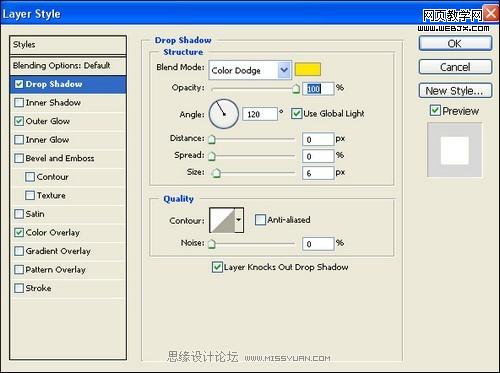Click the Size slider handle
The width and height of the screenshot is (500, 373).
tap(216, 173)
